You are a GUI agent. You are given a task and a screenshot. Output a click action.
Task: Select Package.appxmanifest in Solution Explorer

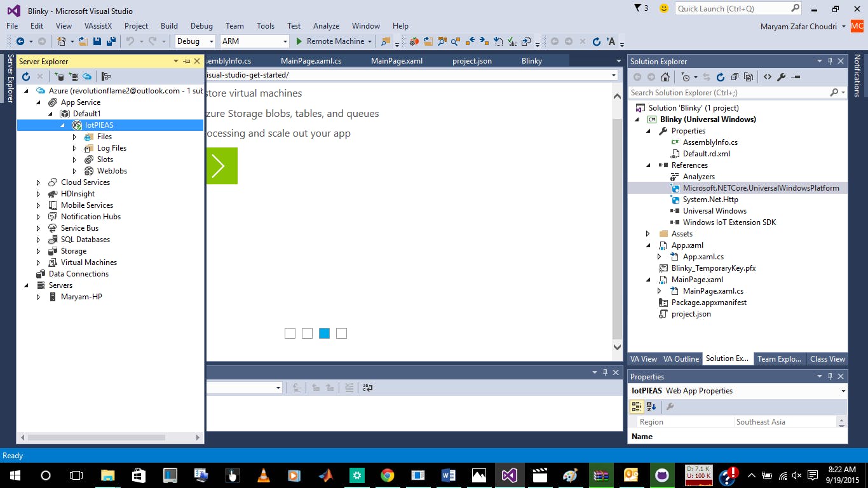pos(709,303)
